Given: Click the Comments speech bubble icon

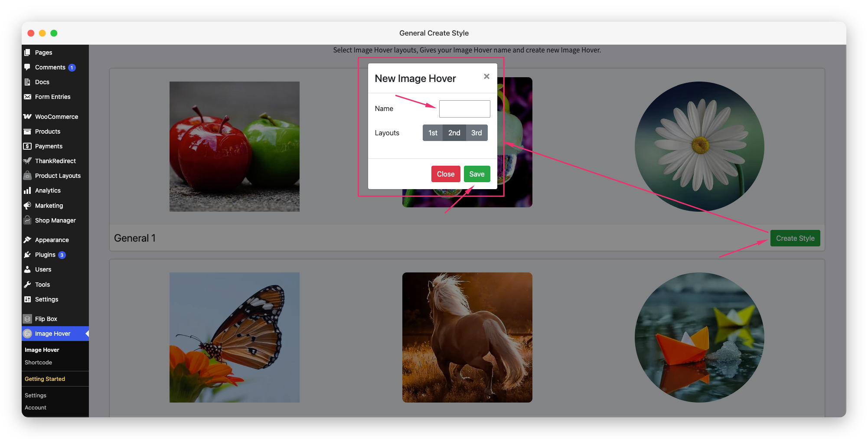Looking at the screenshot, I should pyautogui.click(x=27, y=67).
